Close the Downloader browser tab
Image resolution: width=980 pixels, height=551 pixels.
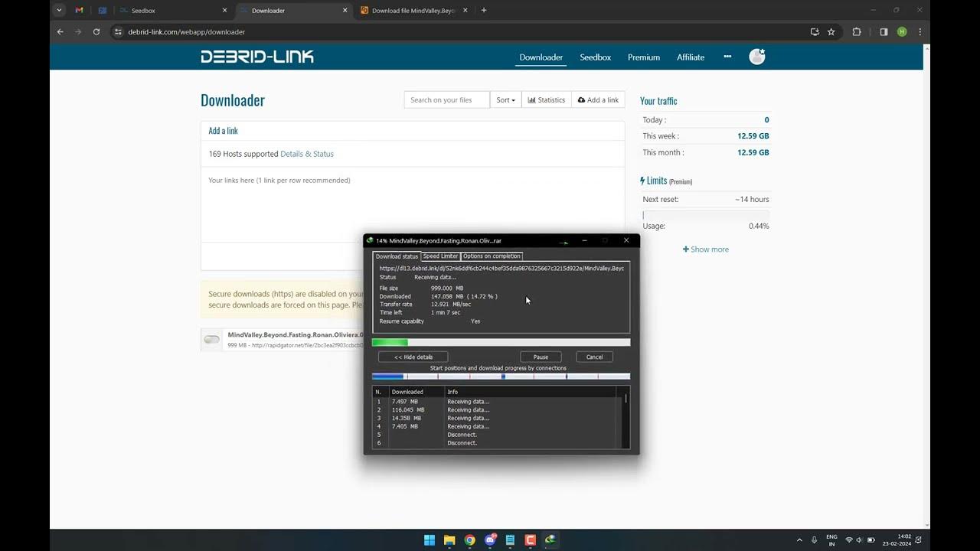point(345,11)
